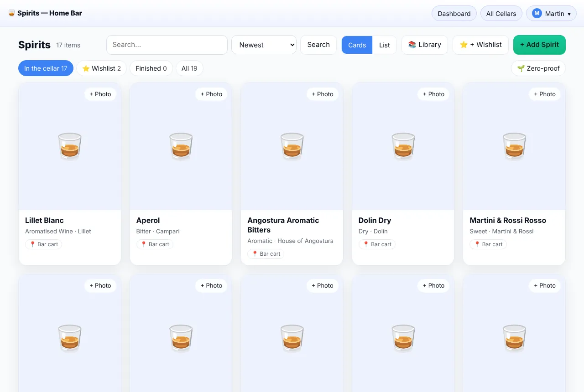Click the 'Bitter · Campari' subtitle

(x=158, y=231)
